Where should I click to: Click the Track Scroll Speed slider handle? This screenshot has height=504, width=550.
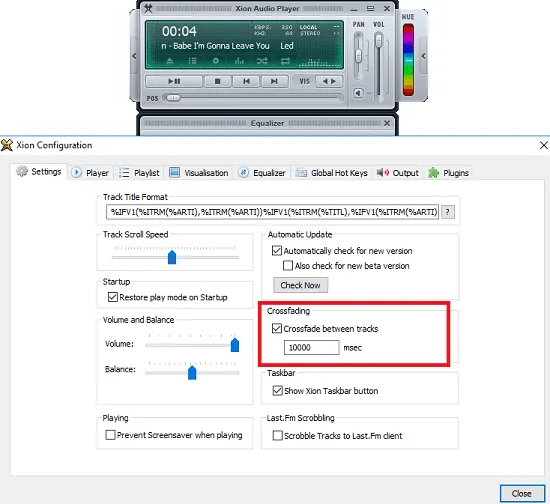pyautogui.click(x=172, y=257)
